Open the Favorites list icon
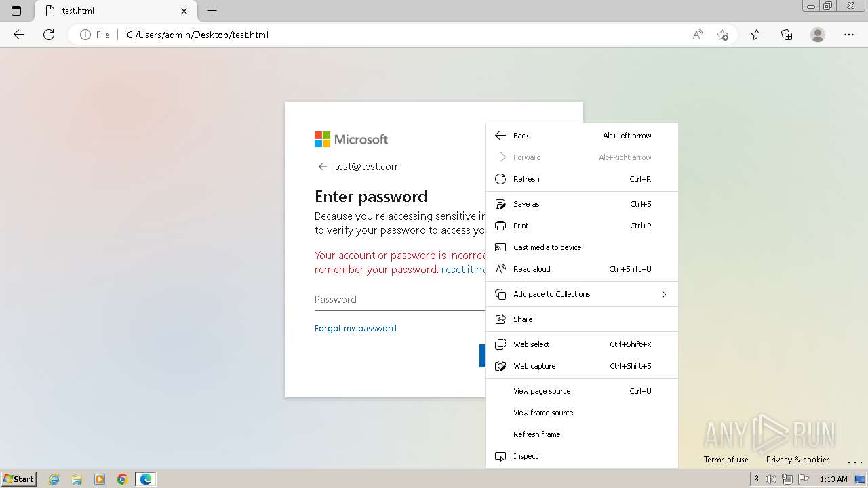 pos(757,35)
